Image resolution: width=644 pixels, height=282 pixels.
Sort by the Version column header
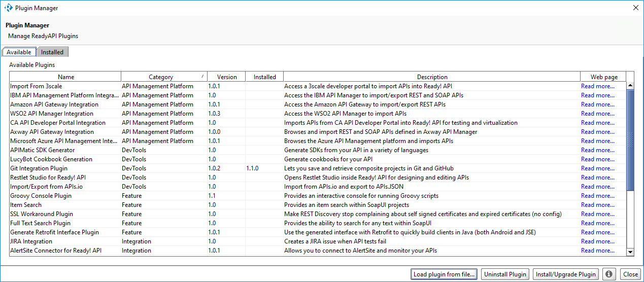coord(226,77)
